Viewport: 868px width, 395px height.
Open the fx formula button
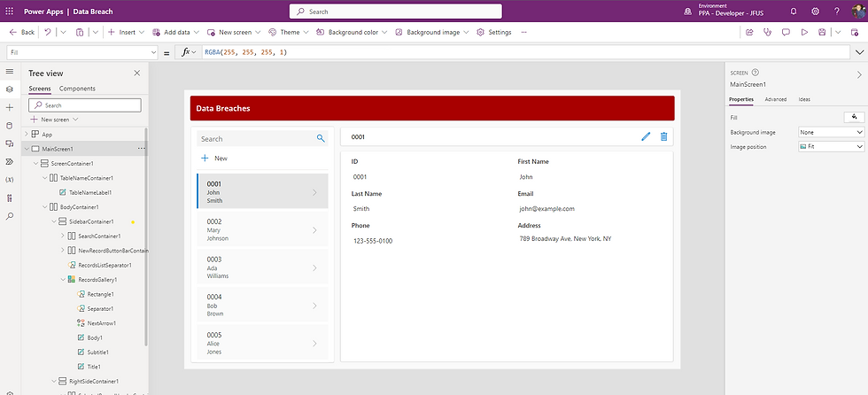(189, 52)
